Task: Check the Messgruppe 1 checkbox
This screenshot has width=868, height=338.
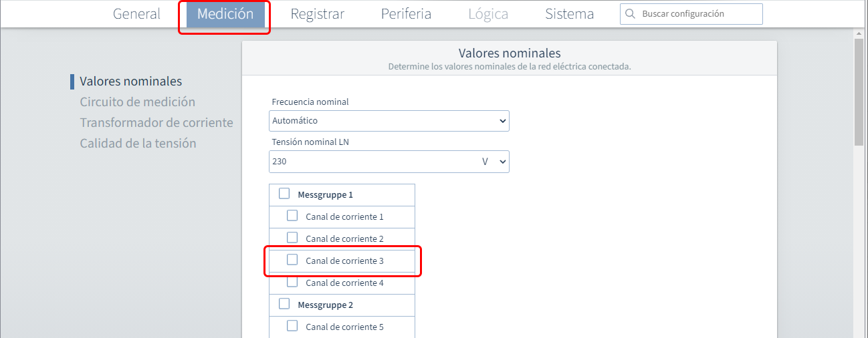Action: (x=284, y=194)
